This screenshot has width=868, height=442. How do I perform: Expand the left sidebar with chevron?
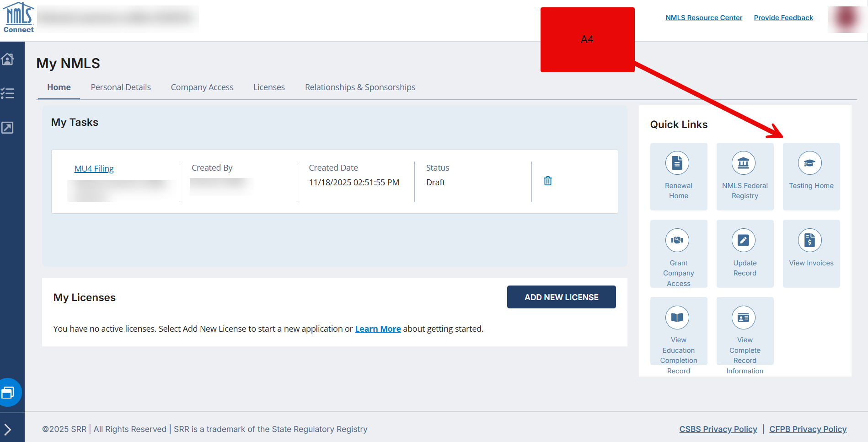point(8,429)
